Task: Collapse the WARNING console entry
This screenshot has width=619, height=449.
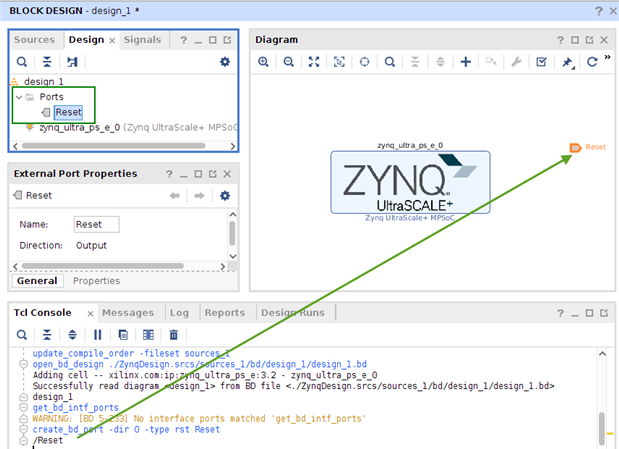Action: 24,419
